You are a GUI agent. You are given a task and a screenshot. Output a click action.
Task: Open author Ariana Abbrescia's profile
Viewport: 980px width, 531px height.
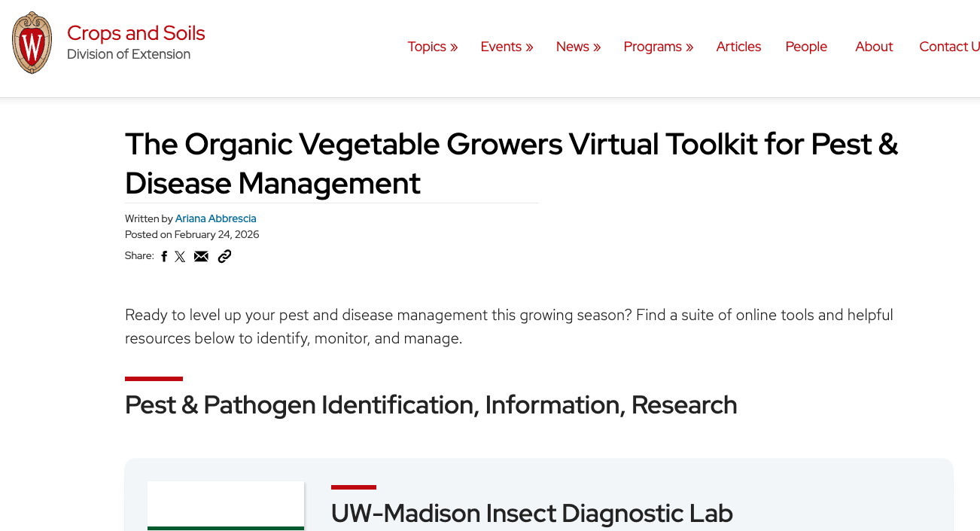(x=216, y=218)
